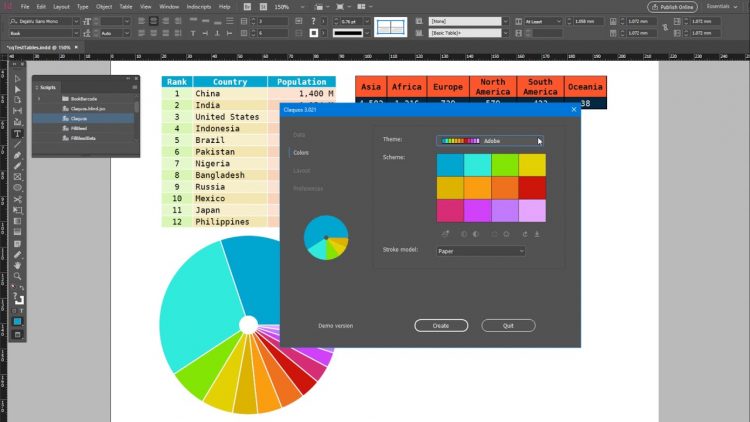Viewport: 750px width, 422px height.
Task: Select the Hand tool
Action: (x=18, y=265)
